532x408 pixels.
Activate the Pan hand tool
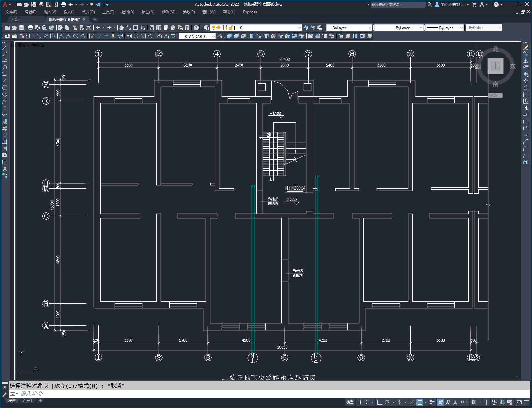point(122,28)
